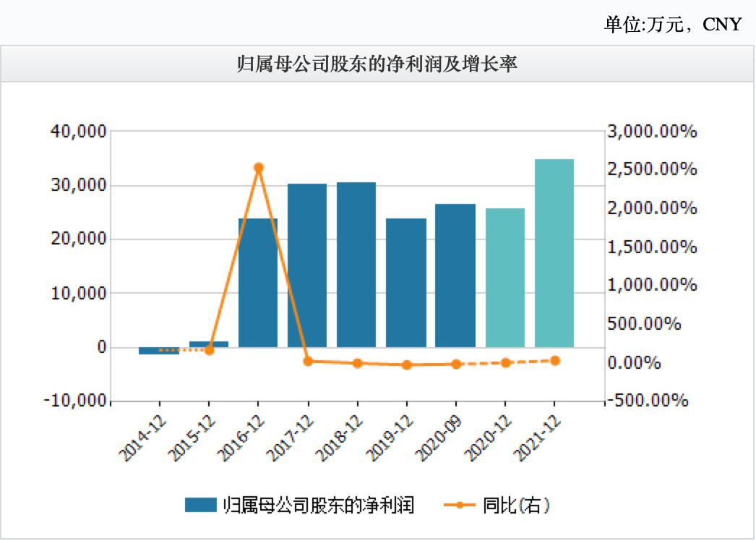
Task: Click the chart title 归属母公司股东的净利润及增长率
Action: 377,65
